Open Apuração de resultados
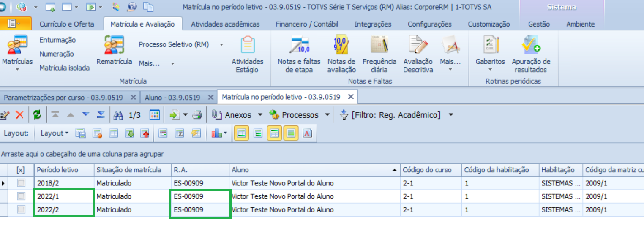The width and height of the screenshot is (644, 242). coord(531,55)
